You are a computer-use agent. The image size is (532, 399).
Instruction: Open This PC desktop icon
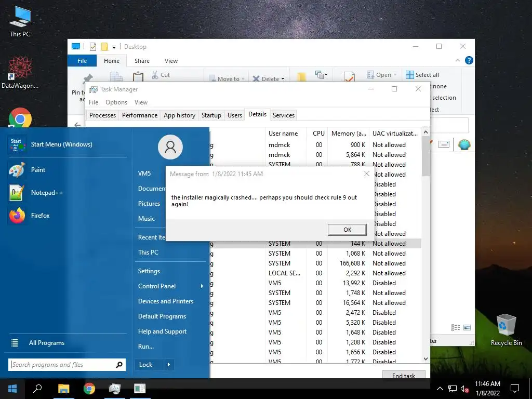click(20, 22)
